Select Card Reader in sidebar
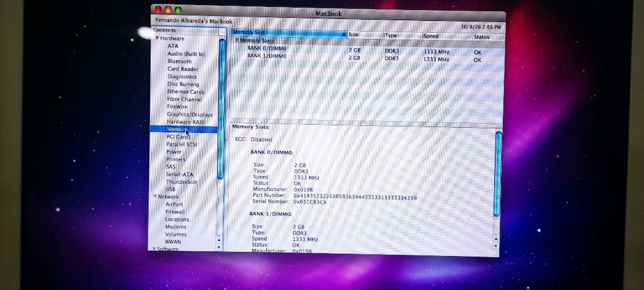This screenshot has width=644, height=290. (x=183, y=69)
